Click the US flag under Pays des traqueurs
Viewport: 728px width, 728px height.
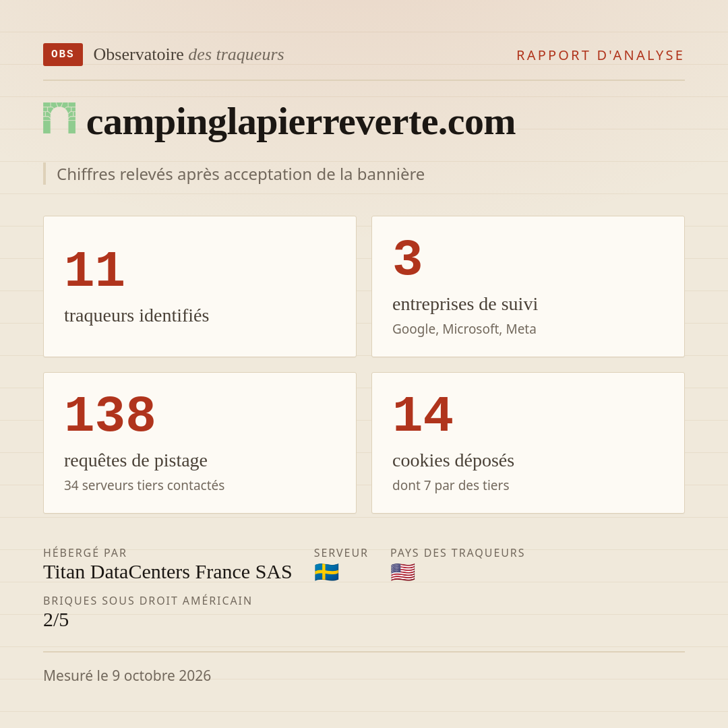402,572
